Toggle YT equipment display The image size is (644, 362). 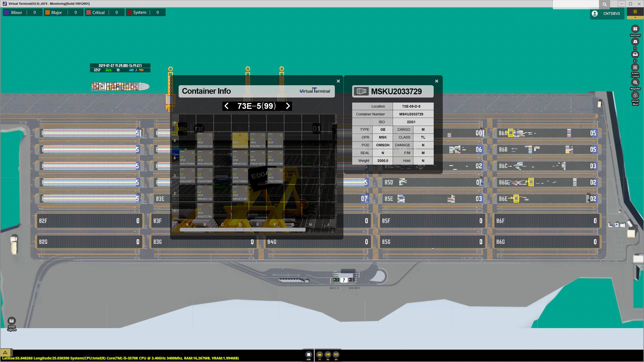click(320, 354)
